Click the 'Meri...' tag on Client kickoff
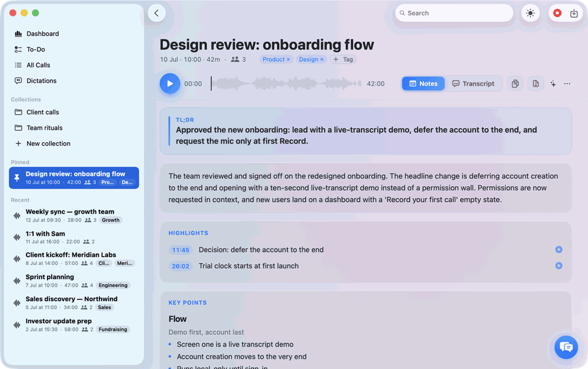Image resolution: width=588 pixels, height=369 pixels. [x=125, y=263]
